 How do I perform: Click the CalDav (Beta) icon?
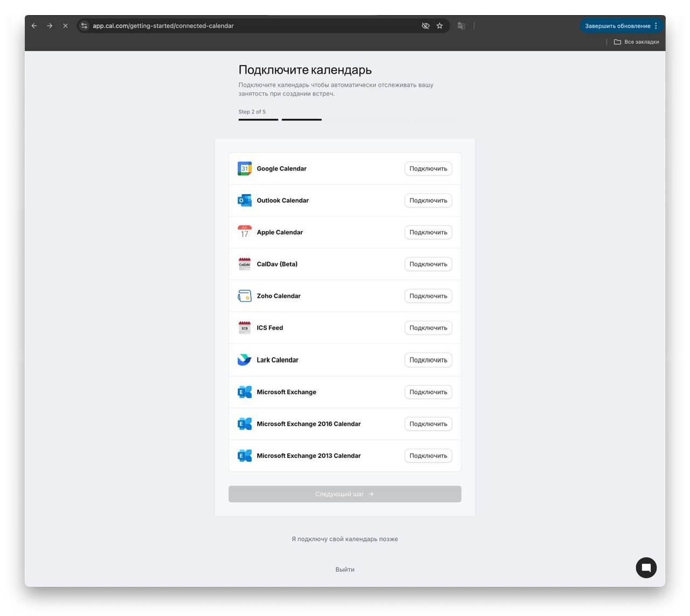(x=245, y=264)
